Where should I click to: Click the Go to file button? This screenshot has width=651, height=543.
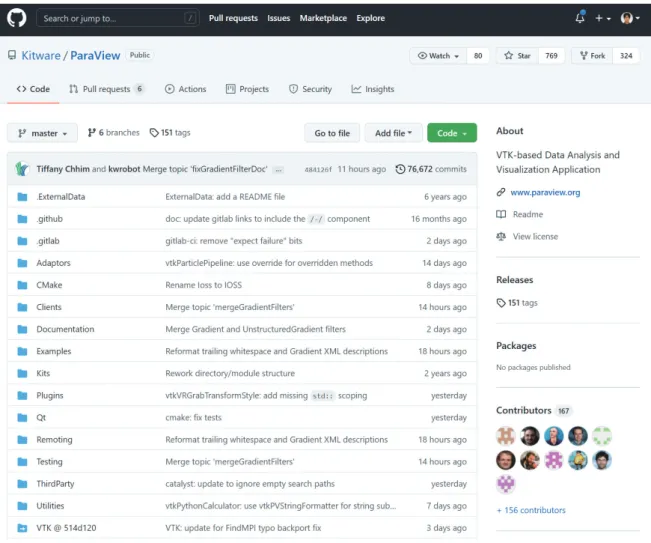(x=332, y=133)
